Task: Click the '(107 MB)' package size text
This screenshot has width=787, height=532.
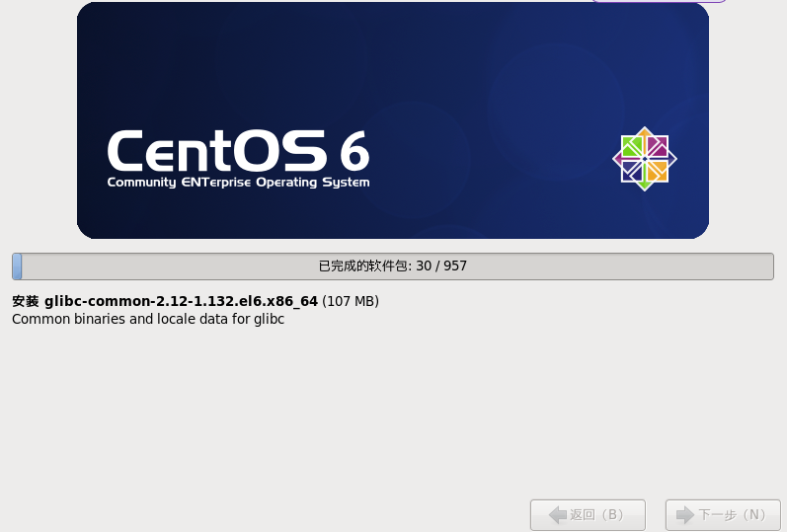Action: pyautogui.click(x=351, y=301)
